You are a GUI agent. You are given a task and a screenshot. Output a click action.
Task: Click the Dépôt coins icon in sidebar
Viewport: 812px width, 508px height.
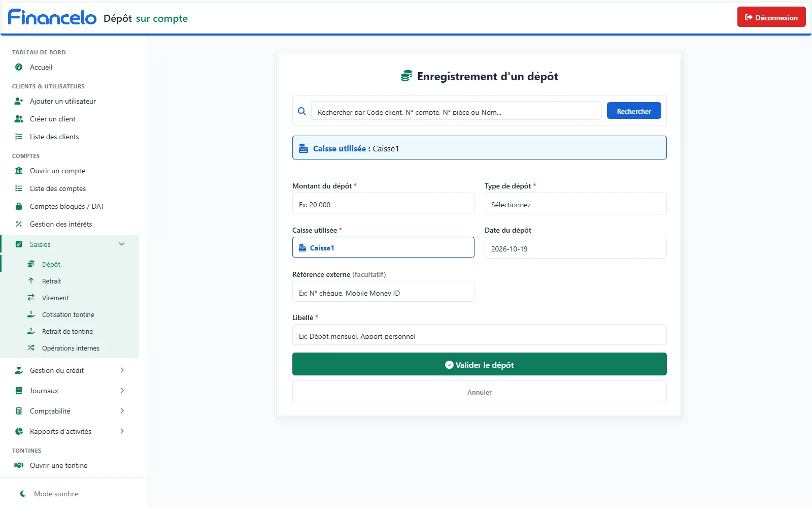tap(31, 264)
